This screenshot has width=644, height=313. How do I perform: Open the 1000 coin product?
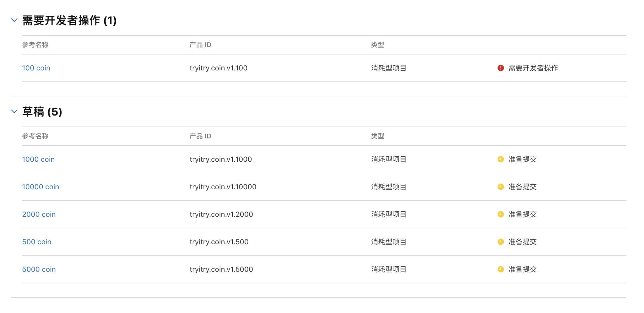click(x=38, y=159)
